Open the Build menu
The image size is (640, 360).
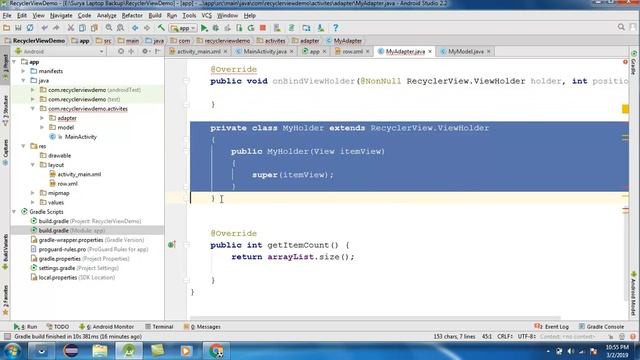pos(155,16)
